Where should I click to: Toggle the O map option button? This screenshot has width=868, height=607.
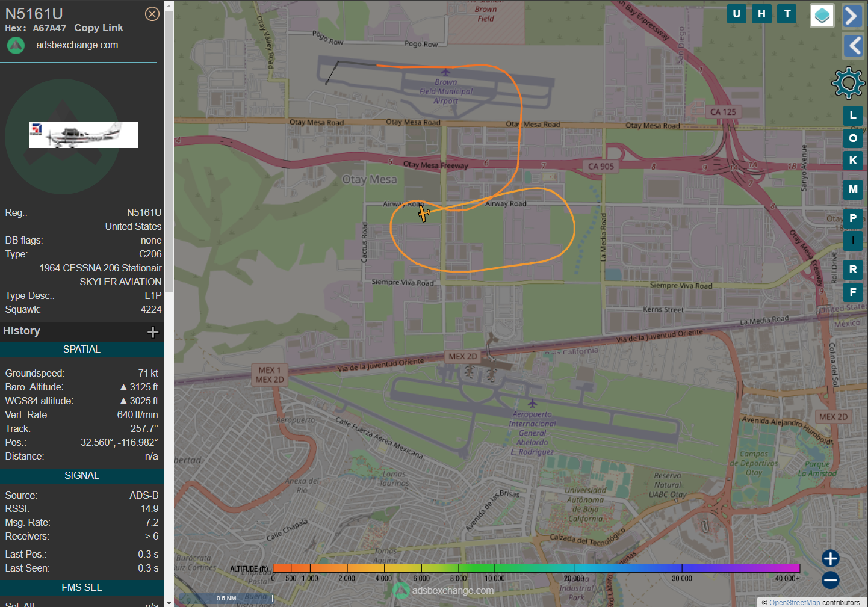(853, 138)
